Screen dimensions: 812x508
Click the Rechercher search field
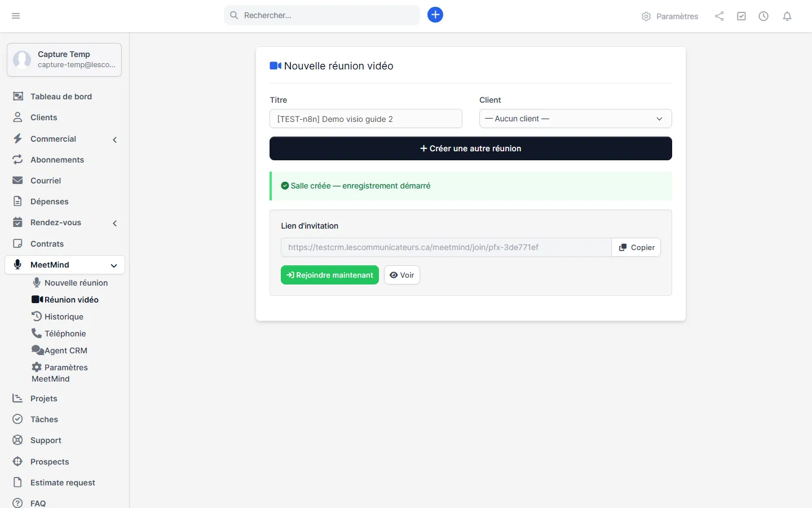(x=322, y=15)
